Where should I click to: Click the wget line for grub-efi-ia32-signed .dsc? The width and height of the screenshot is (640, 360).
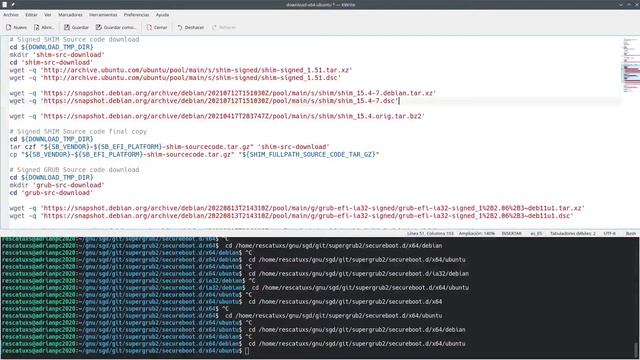pyautogui.click(x=291, y=216)
